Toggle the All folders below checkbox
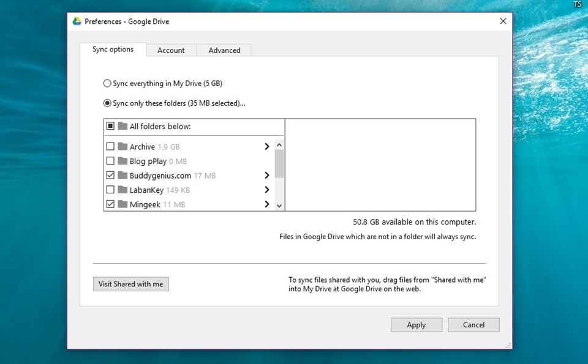588x364 pixels. 110,126
